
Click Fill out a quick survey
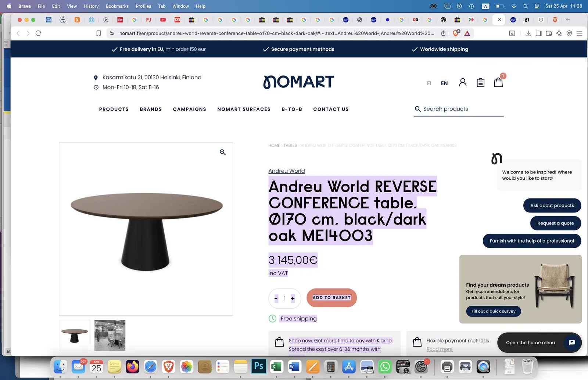tap(494, 311)
